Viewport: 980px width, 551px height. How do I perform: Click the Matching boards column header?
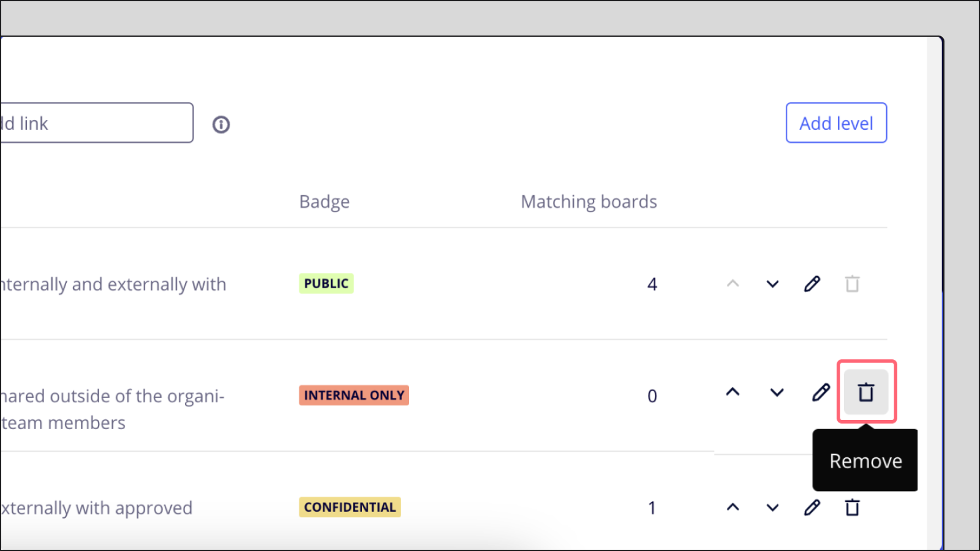[589, 201]
